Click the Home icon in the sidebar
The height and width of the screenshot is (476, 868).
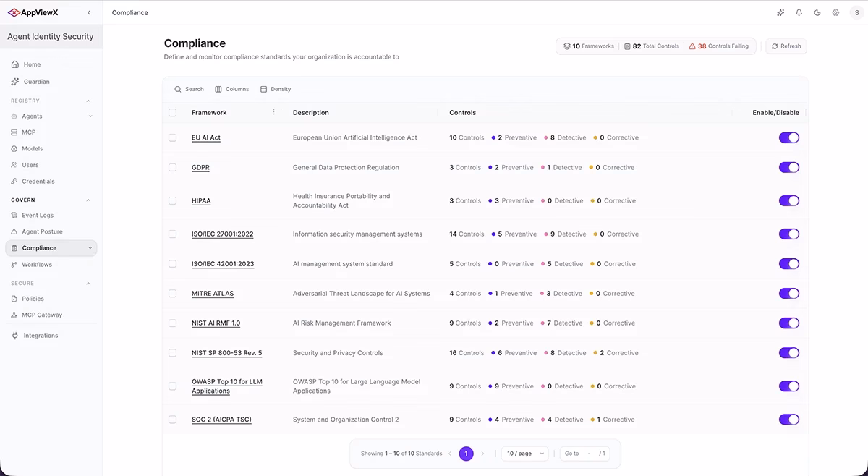[x=15, y=64]
